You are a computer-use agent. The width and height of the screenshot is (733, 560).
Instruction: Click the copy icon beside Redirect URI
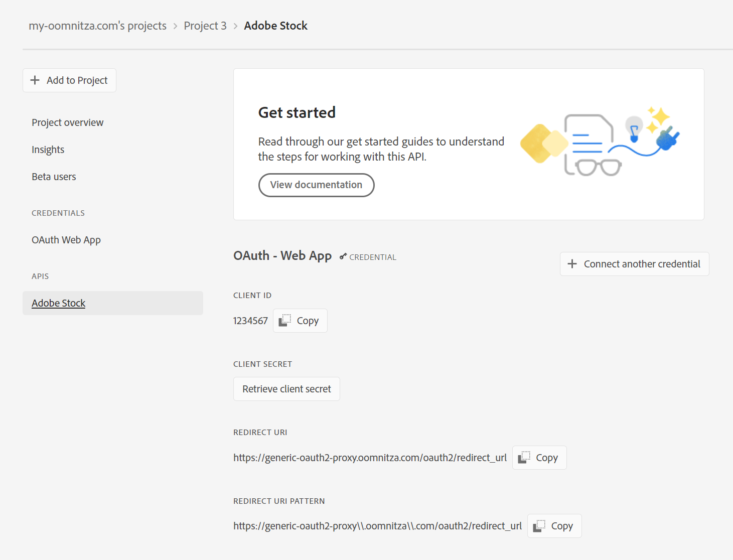tap(524, 457)
